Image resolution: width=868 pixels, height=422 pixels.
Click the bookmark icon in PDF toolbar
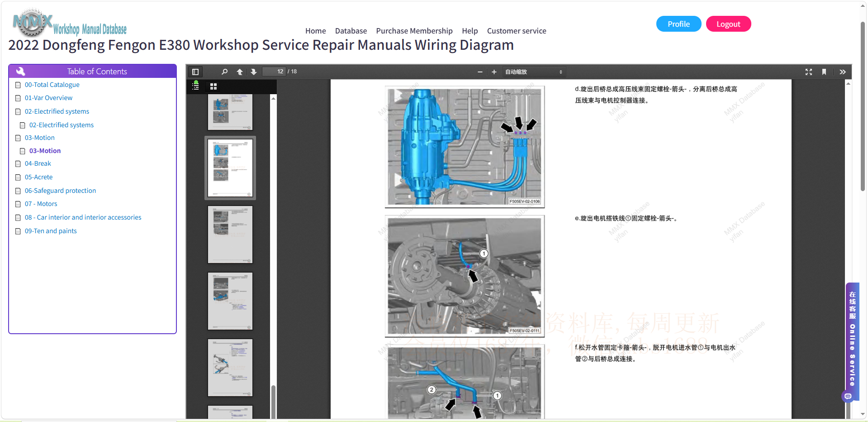tap(824, 72)
